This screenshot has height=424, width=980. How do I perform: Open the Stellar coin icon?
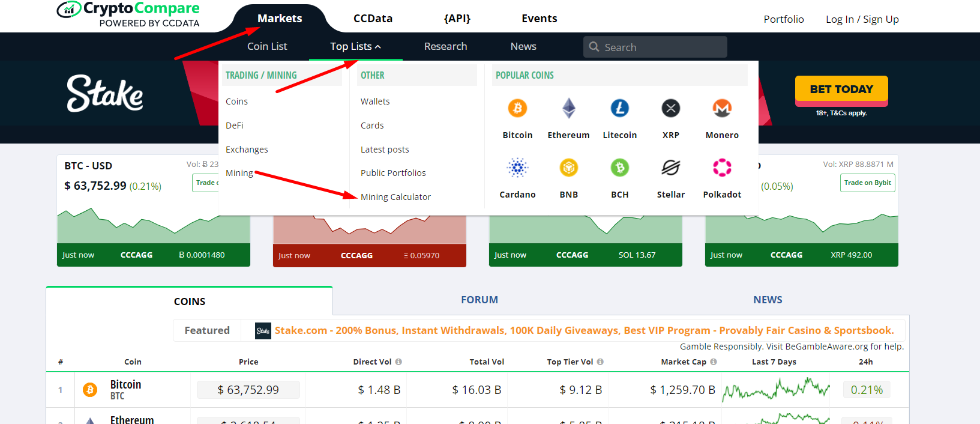click(x=671, y=168)
